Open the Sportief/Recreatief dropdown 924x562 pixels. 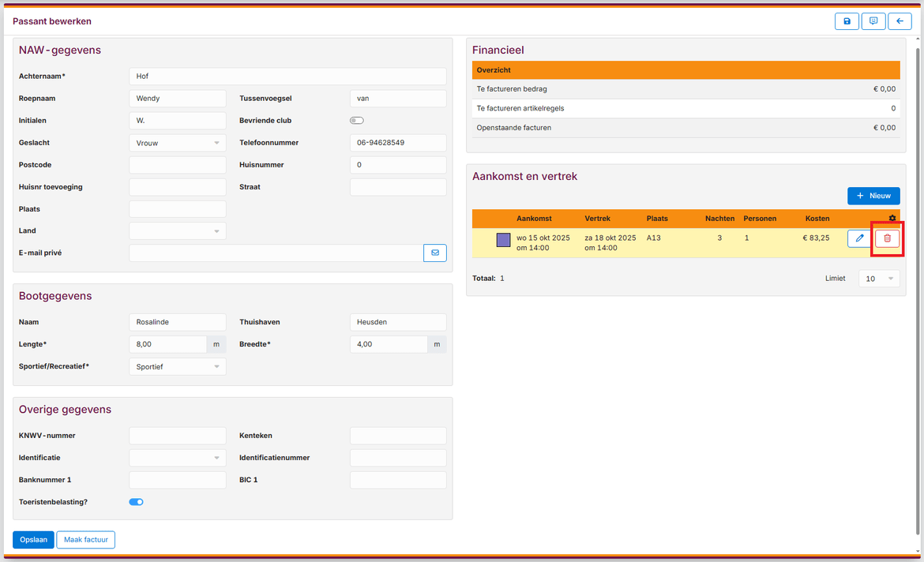177,366
